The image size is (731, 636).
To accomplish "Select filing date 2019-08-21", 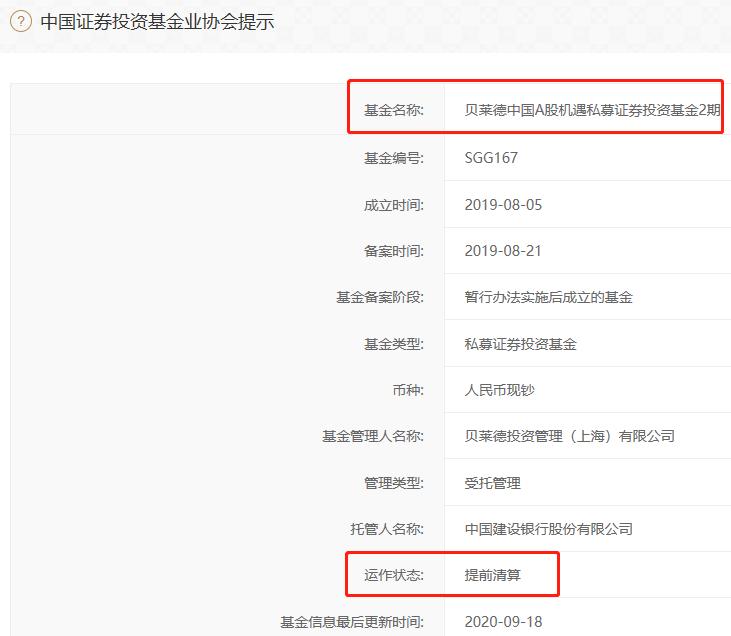I will pos(503,251).
